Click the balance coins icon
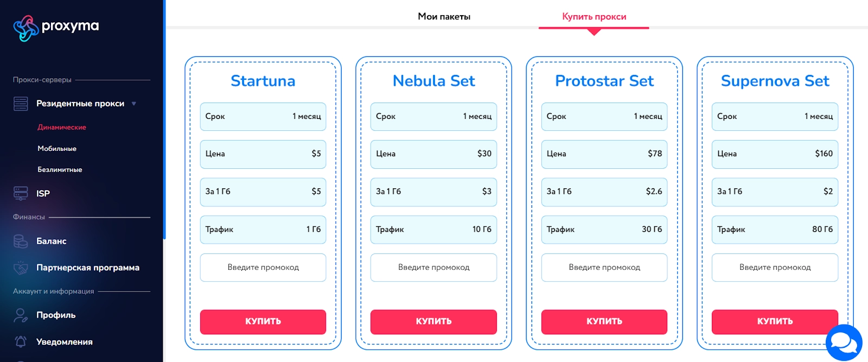868x362 pixels. click(x=21, y=241)
